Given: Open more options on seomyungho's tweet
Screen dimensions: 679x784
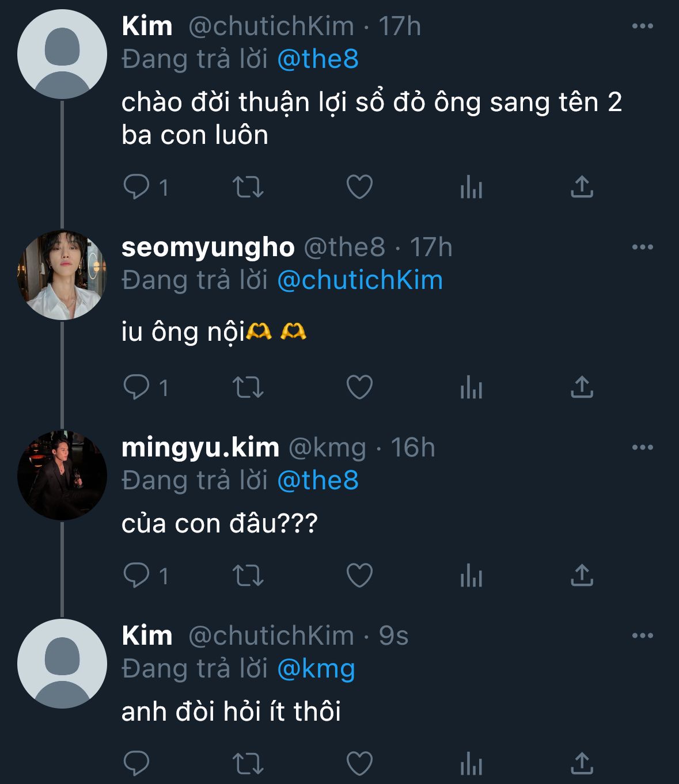Looking at the screenshot, I should point(642,248).
